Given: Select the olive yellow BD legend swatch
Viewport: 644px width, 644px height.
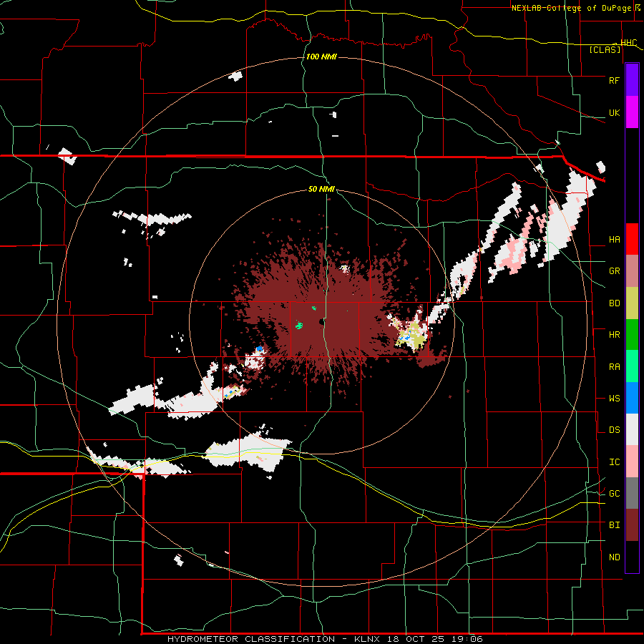Looking at the screenshot, I should pyautogui.click(x=632, y=303).
